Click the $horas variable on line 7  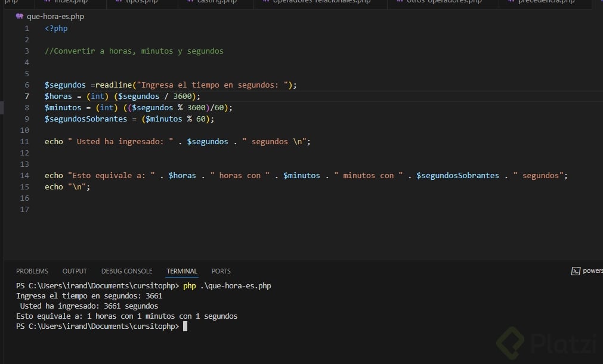point(58,97)
